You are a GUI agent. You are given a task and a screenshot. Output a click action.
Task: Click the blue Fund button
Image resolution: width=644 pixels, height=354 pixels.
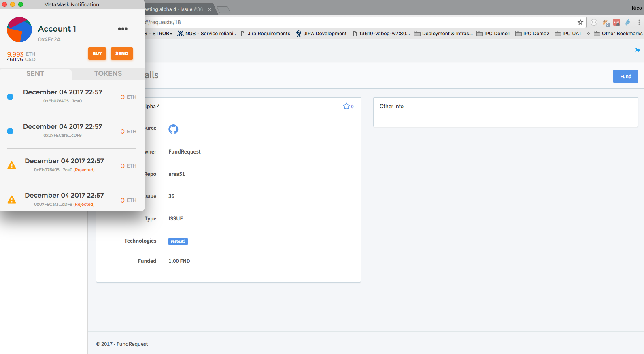pos(625,76)
